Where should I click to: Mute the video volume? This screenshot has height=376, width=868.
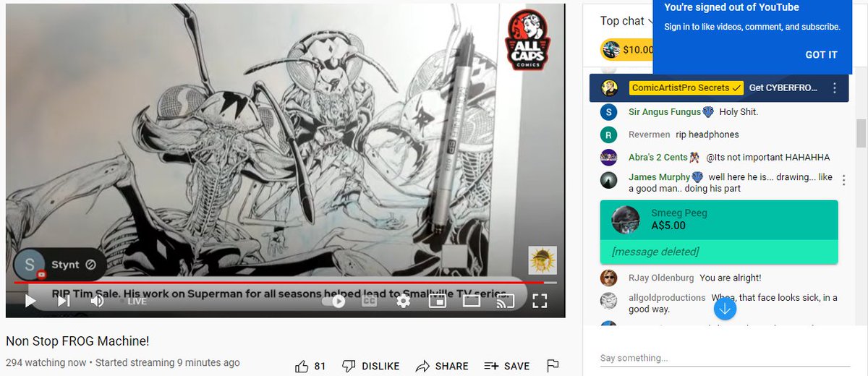coord(98,301)
